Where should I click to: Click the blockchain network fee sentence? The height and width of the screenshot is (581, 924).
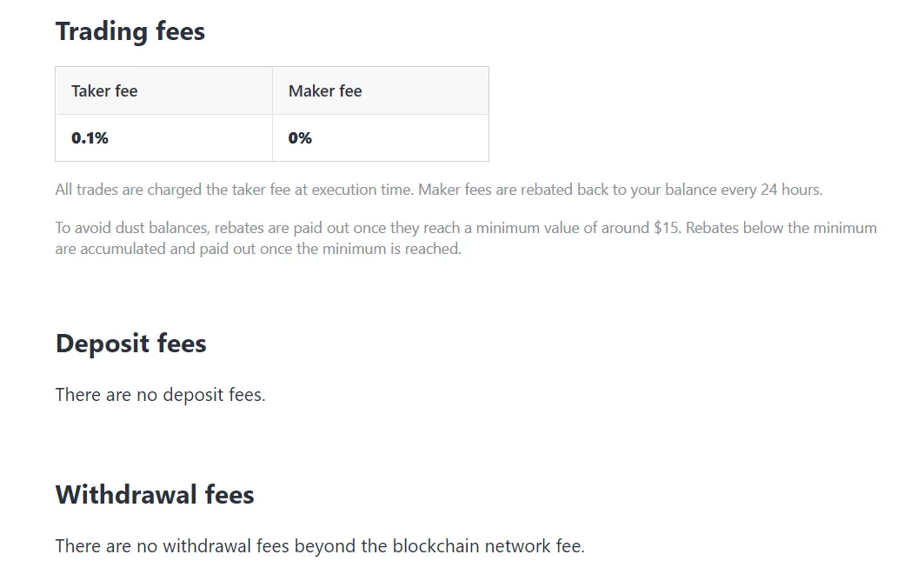[x=320, y=546]
